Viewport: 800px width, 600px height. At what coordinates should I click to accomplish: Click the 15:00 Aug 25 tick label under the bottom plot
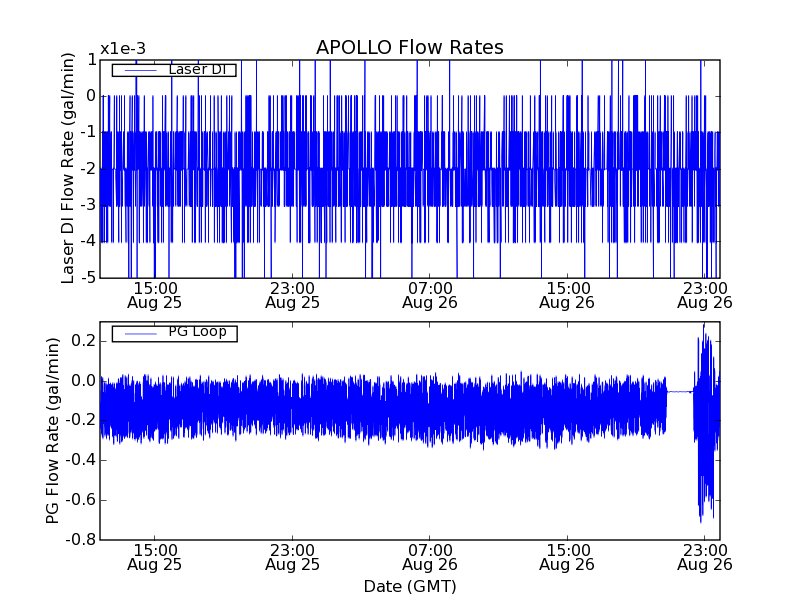[x=155, y=556]
